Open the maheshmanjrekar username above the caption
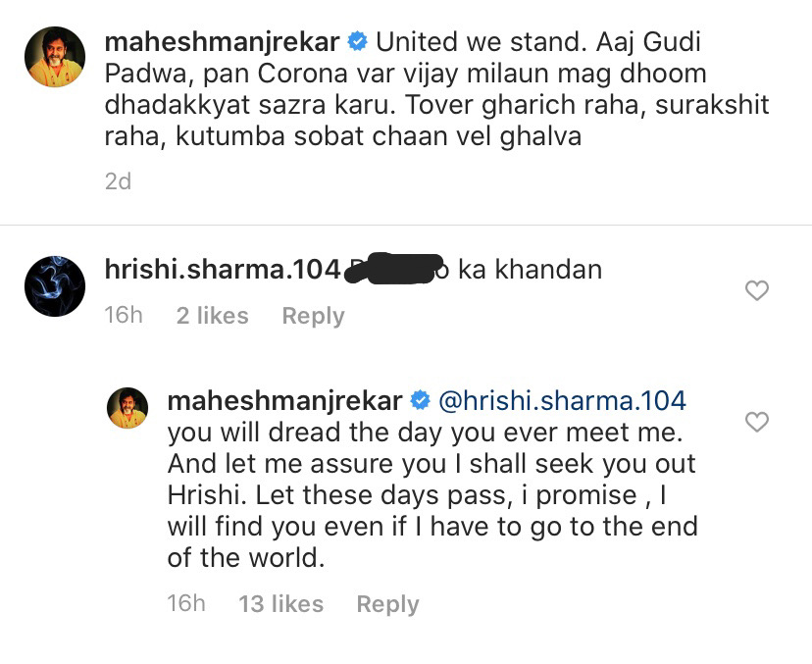This screenshot has width=812, height=664. (x=222, y=43)
